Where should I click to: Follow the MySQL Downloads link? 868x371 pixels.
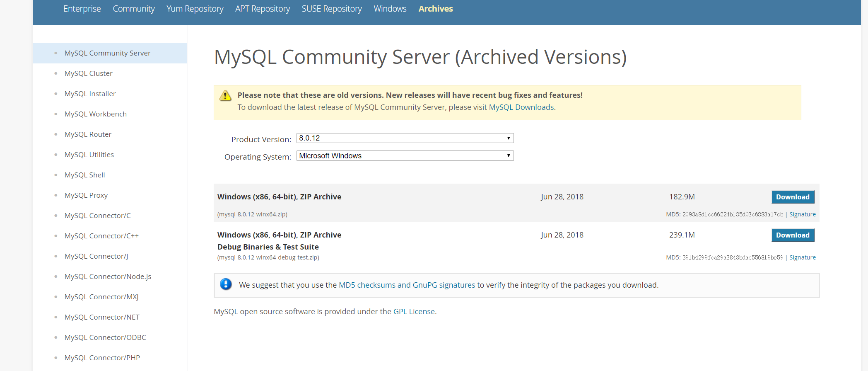521,107
